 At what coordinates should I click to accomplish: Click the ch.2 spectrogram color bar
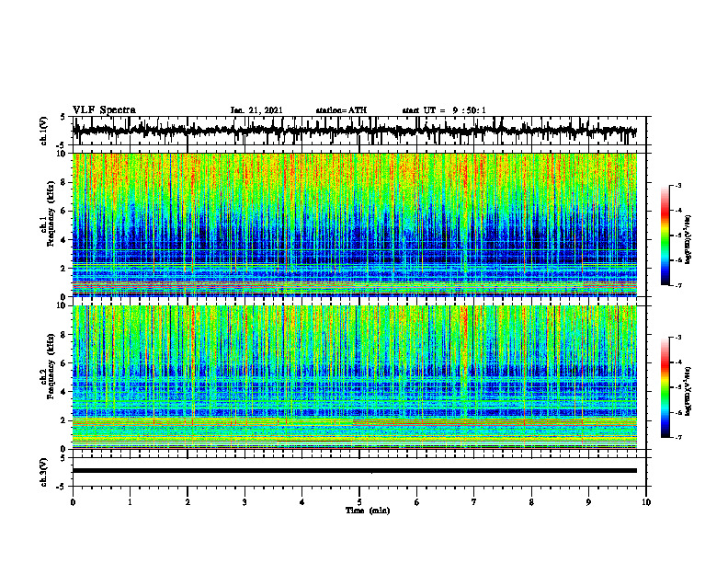click(x=665, y=387)
